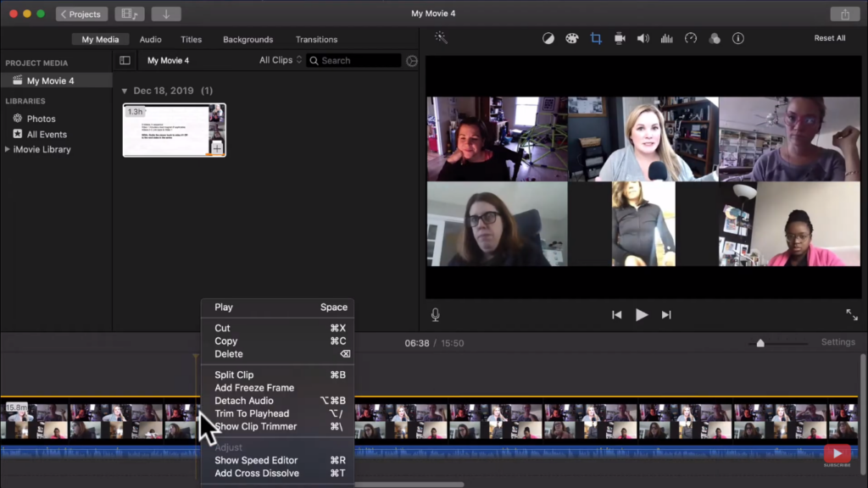Choose Cut from the context menu
The height and width of the screenshot is (488, 868).
coord(277,328)
